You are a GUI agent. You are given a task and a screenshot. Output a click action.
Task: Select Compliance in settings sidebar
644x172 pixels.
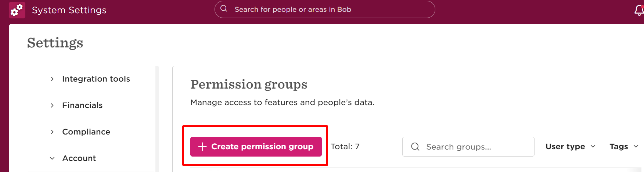86,132
